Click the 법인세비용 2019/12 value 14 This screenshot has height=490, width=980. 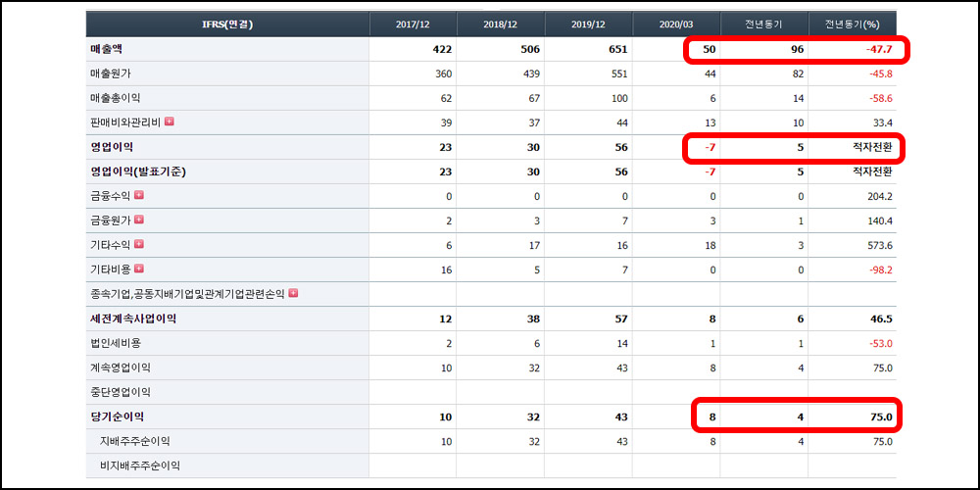[x=622, y=343]
